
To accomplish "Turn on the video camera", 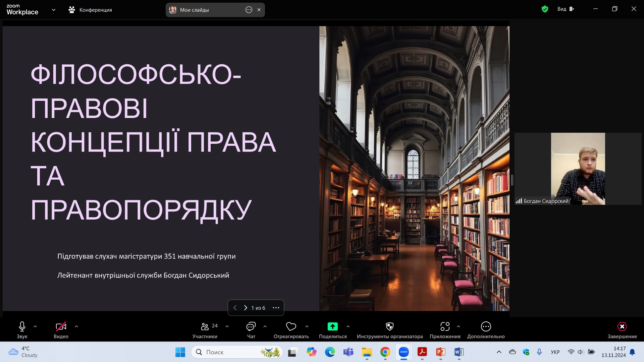I will 61,326.
